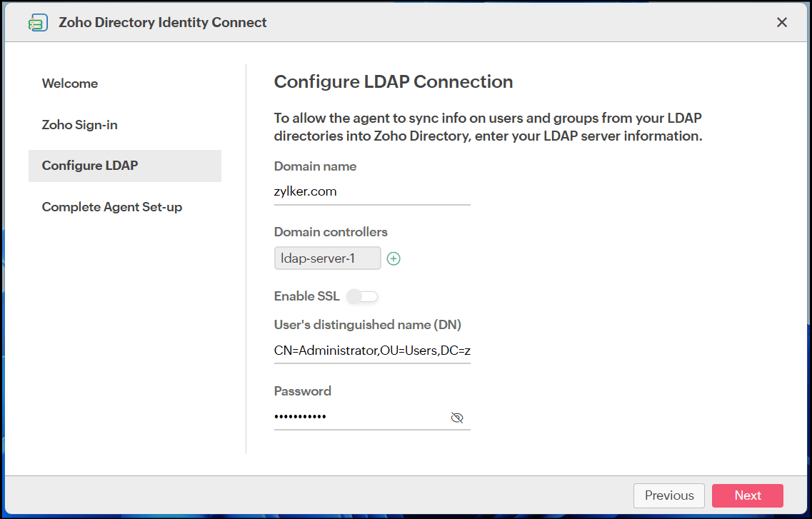The image size is (812, 519).
Task: Close the Identity Connect dialog
Action: coord(782,22)
